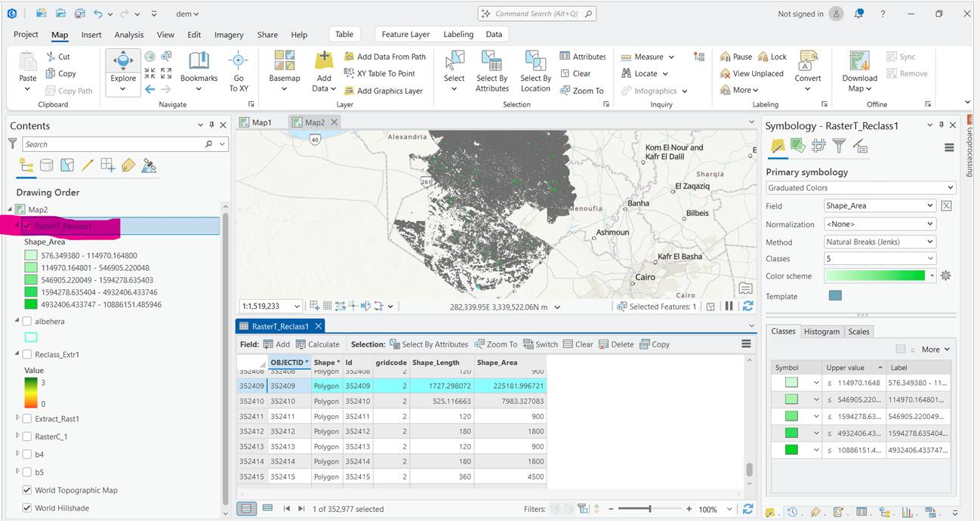Click Calculate in table toolbar

318,344
